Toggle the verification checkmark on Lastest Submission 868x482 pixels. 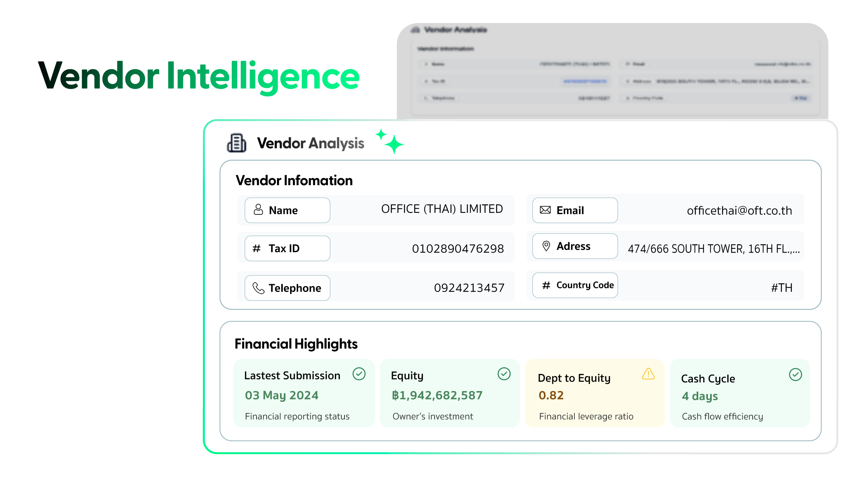pos(359,374)
